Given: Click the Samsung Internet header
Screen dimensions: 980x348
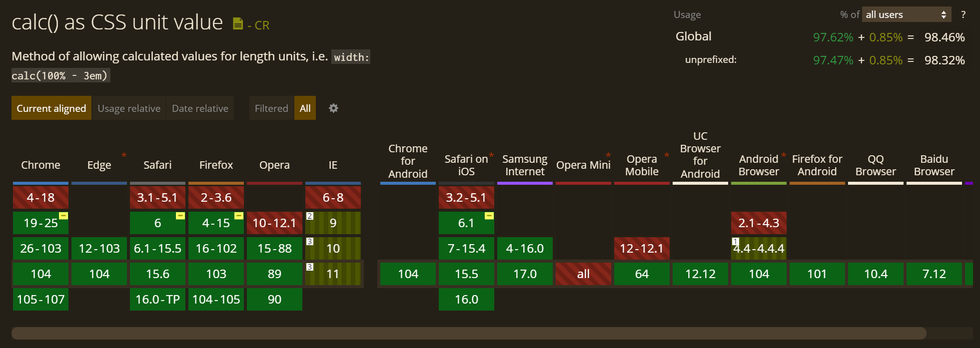Looking at the screenshot, I should pos(525,165).
